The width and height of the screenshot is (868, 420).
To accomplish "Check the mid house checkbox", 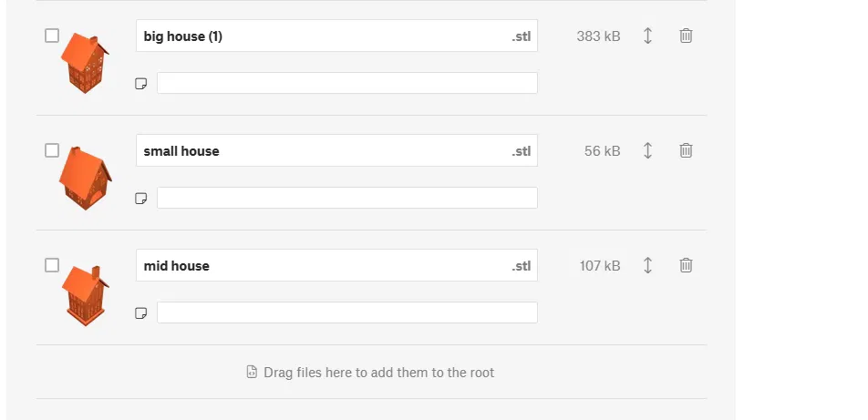I will pyautogui.click(x=52, y=265).
